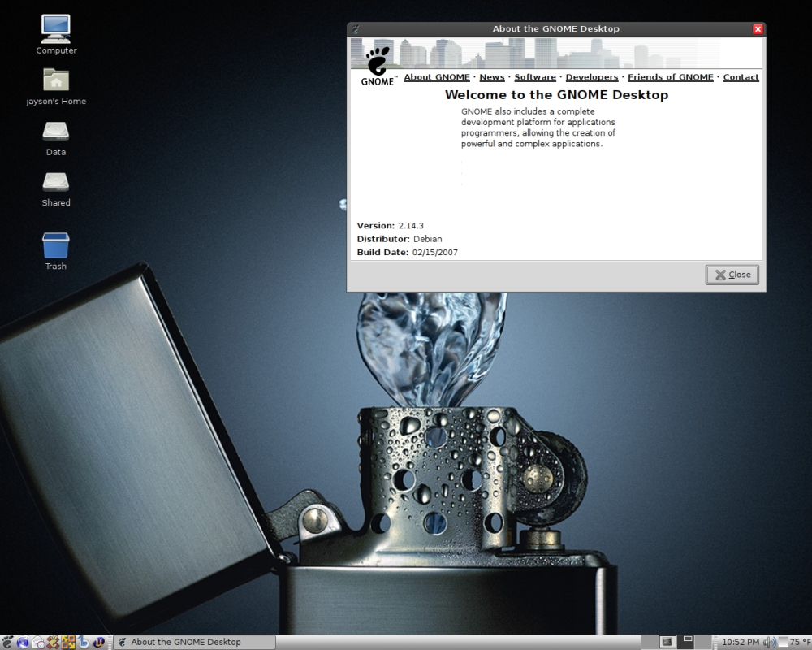Open the Contact link
Viewport: 812px width, 650px height.
(741, 76)
